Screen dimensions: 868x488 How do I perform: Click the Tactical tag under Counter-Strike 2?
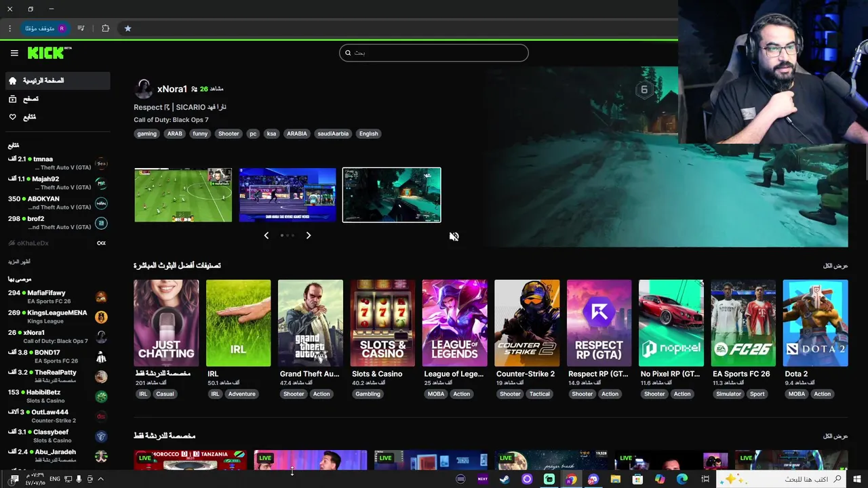[540, 394]
